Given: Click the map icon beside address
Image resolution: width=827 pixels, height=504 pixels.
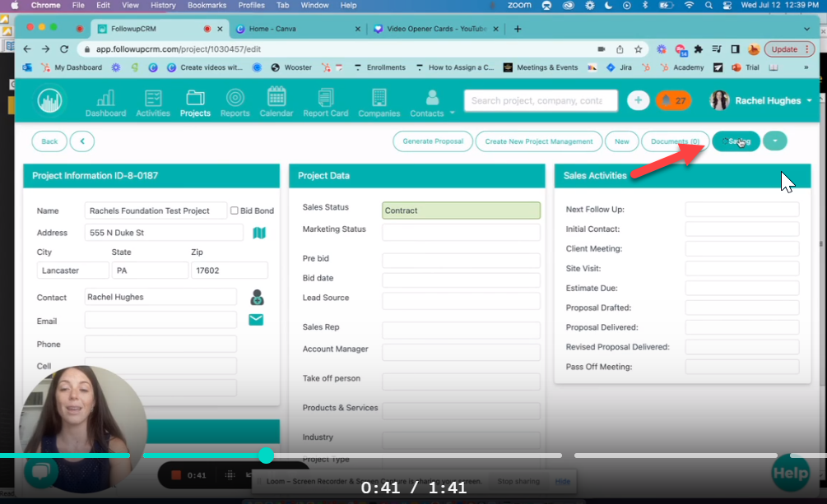Looking at the screenshot, I should click(259, 233).
